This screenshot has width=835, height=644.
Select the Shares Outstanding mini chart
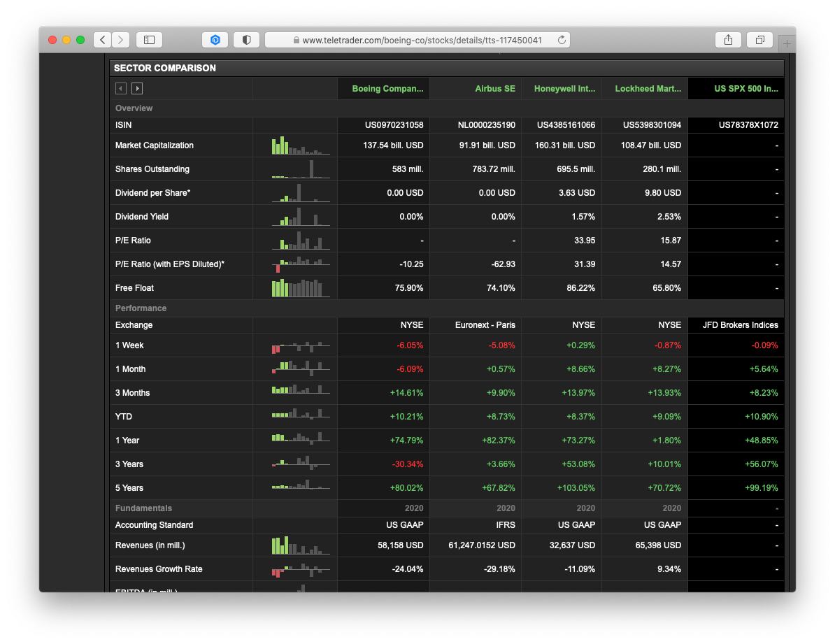(x=301, y=169)
